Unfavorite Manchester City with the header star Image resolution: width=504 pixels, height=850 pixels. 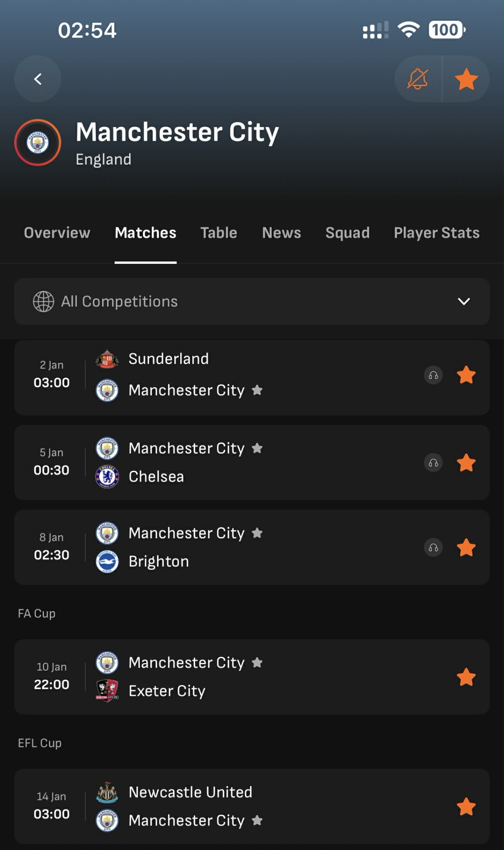point(466,79)
